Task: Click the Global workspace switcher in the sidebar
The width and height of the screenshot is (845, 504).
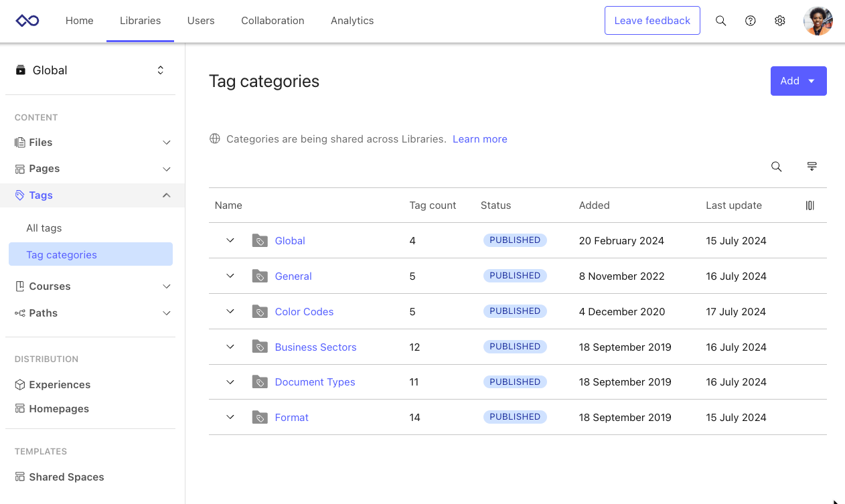Action: coord(90,70)
